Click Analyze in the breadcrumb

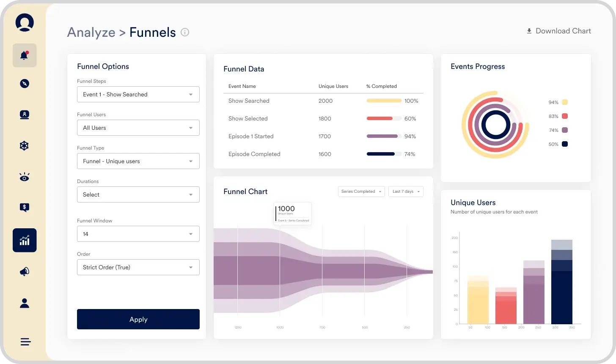91,32
